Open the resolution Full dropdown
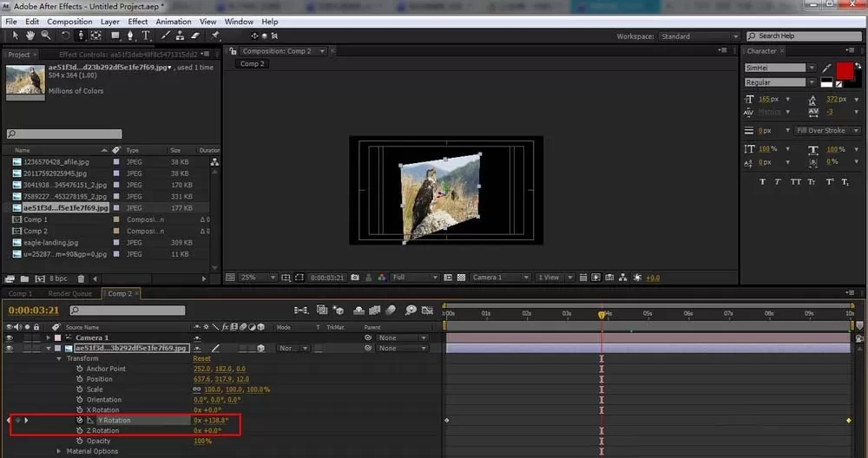 click(415, 277)
